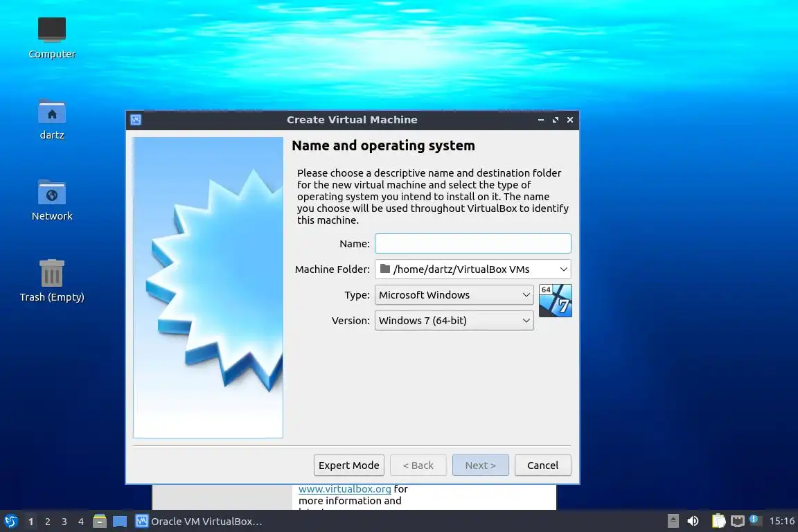This screenshot has width=798, height=532.
Task: Open the Lubuntu start menu icon
Action: click(11, 522)
